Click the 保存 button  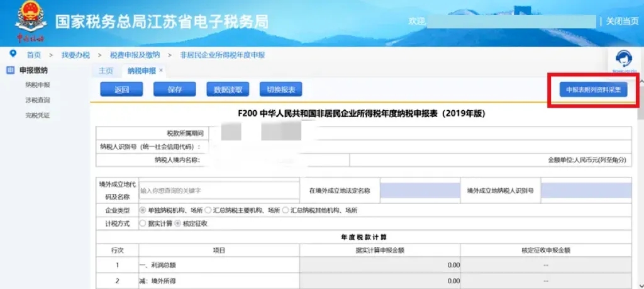(175, 89)
